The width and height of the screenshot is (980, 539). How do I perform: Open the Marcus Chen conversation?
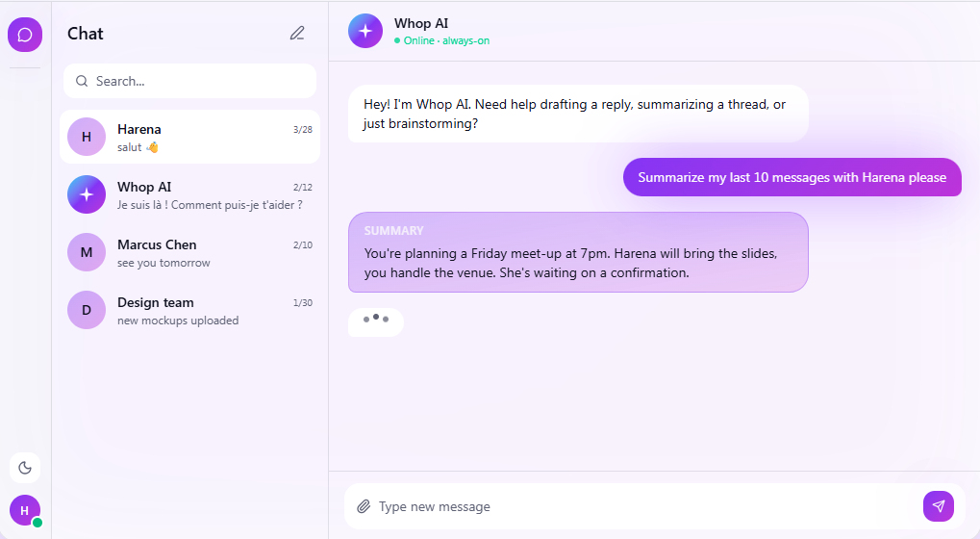coord(190,252)
